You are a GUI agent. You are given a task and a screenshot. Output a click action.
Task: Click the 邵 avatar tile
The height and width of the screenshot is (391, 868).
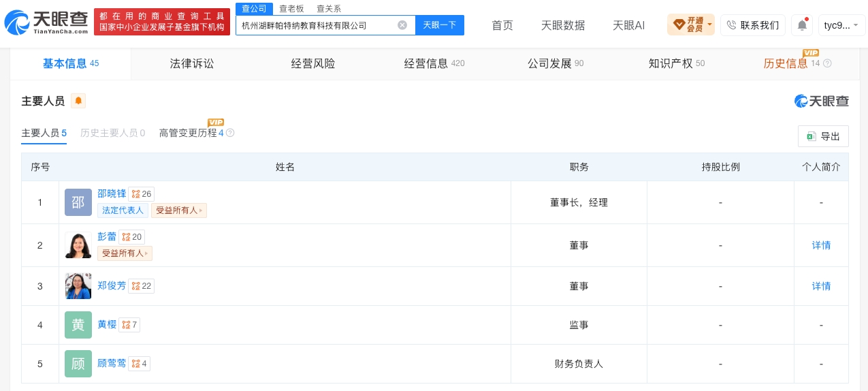[78, 202]
